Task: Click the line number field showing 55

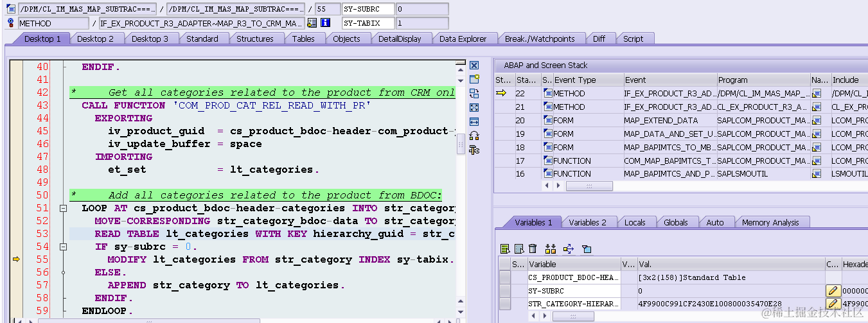Action: pos(328,10)
